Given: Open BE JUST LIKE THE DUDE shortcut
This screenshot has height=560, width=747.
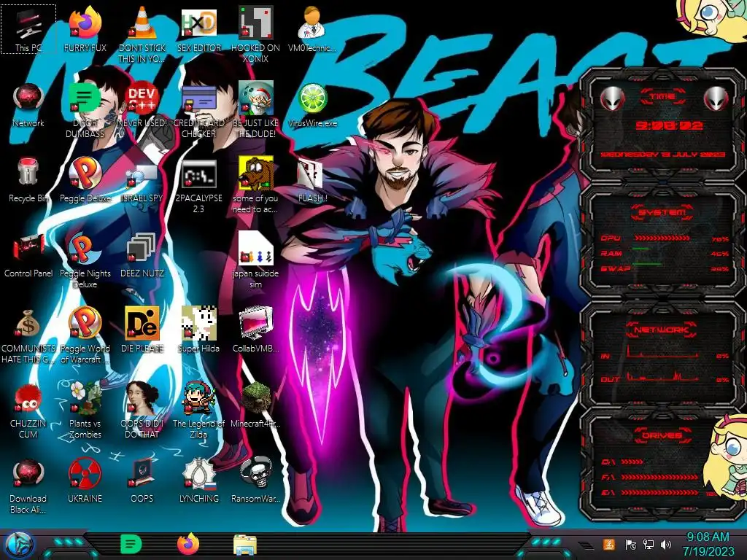Looking at the screenshot, I should pos(255,109).
